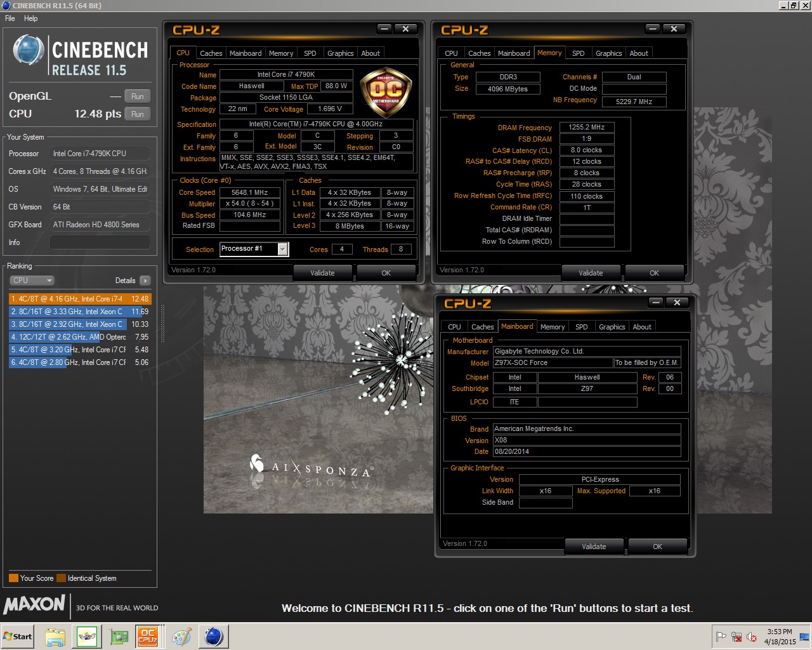Screen dimensions: 812x650
Task: Open Windows Explorer from the taskbar
Action: click(55, 637)
